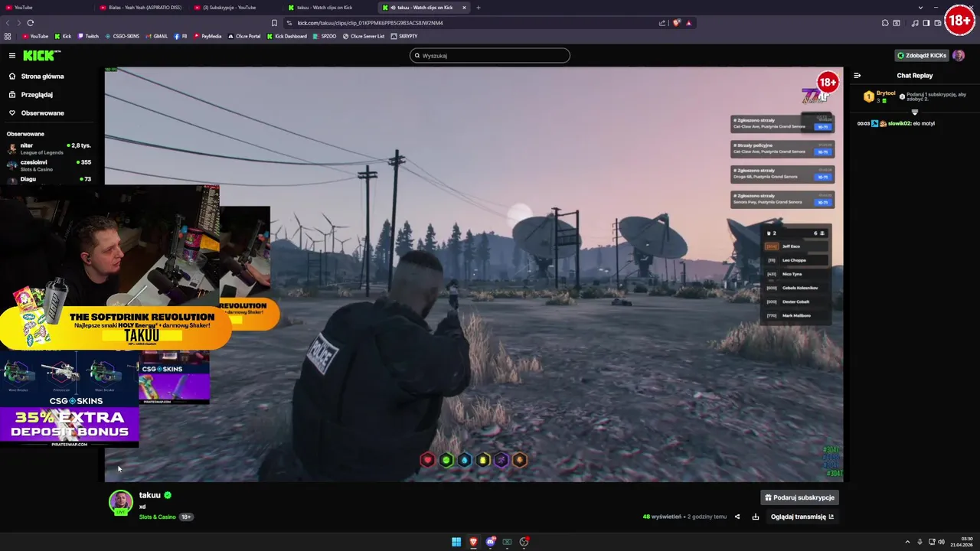Switch to the YouTube tab
Viewport: 980px width, 551px height.
46,8
